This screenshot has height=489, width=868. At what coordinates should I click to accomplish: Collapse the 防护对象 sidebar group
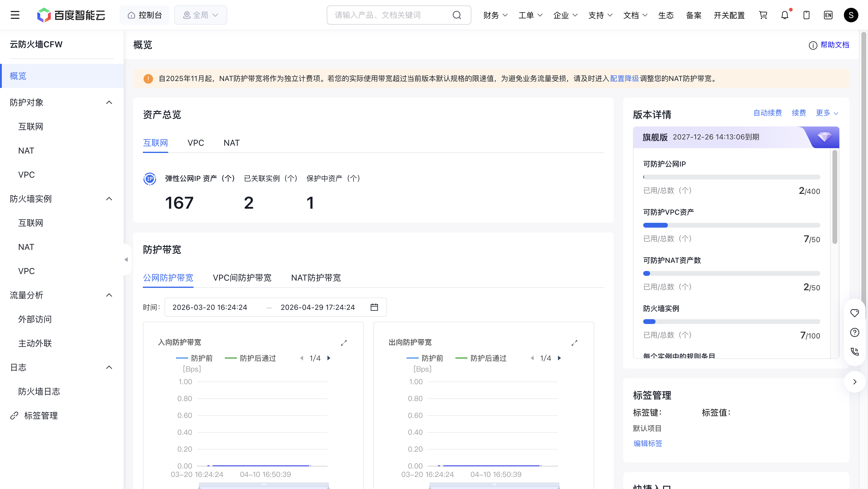pos(109,102)
